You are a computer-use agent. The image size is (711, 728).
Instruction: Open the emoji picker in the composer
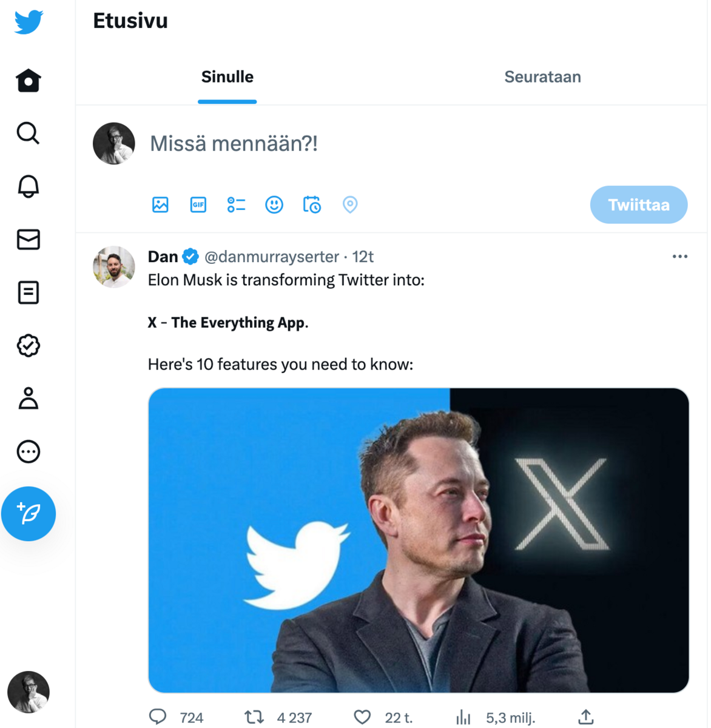[x=274, y=204]
